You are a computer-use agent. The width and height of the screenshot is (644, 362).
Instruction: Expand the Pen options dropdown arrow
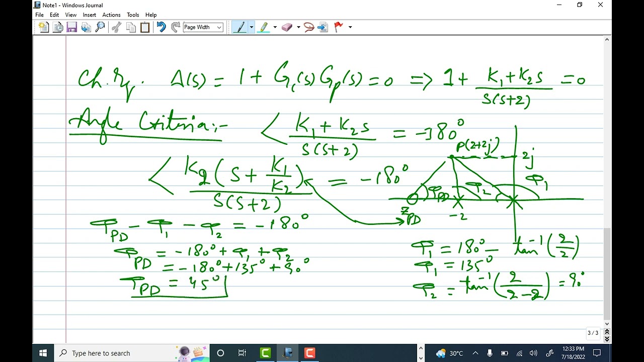point(251,27)
